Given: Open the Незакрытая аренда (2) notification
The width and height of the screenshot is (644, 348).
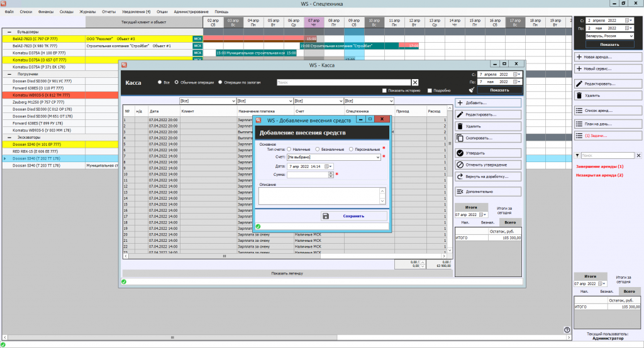Looking at the screenshot, I should point(599,175).
